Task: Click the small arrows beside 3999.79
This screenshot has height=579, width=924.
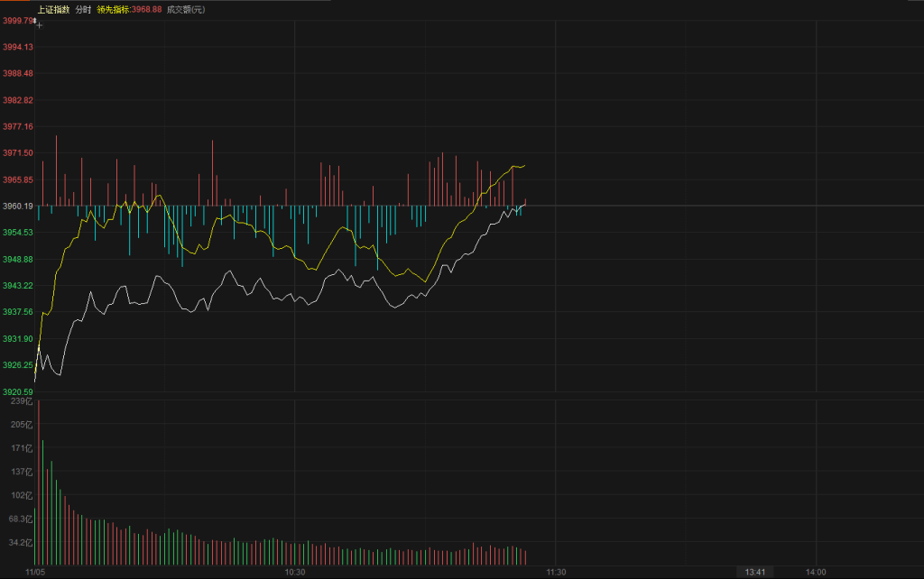Action: (36, 20)
